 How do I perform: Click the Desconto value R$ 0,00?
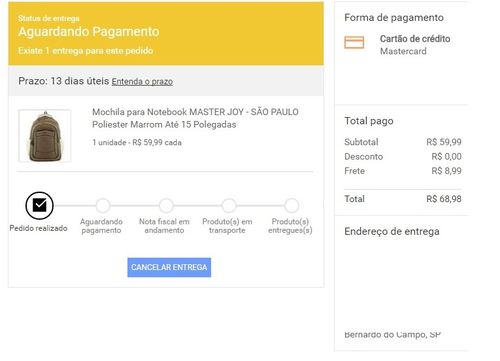(447, 156)
